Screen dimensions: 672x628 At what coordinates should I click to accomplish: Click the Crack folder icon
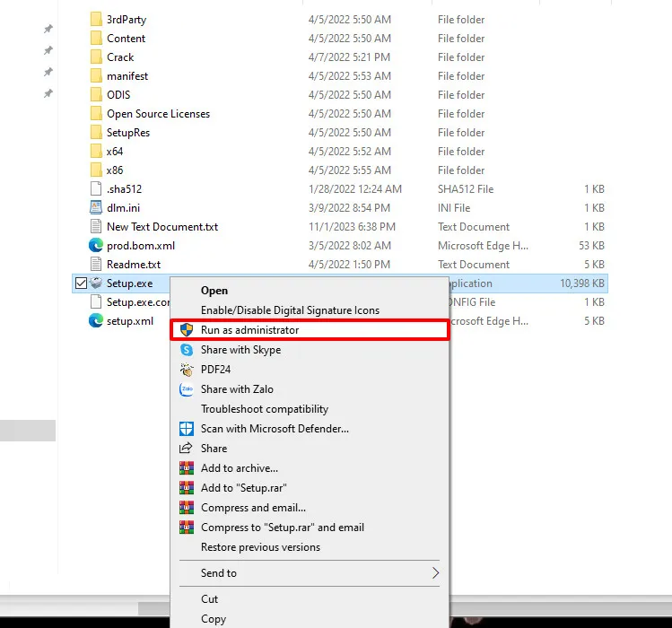[96, 57]
